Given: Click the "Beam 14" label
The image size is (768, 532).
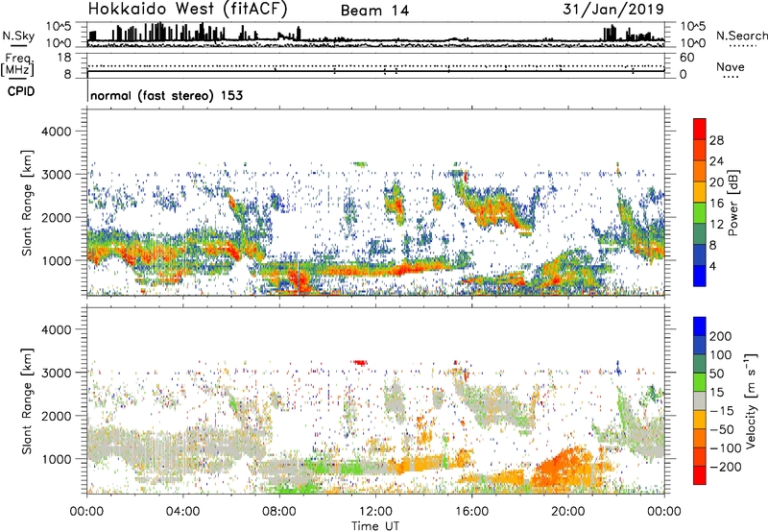Looking at the screenshot, I should tap(374, 11).
